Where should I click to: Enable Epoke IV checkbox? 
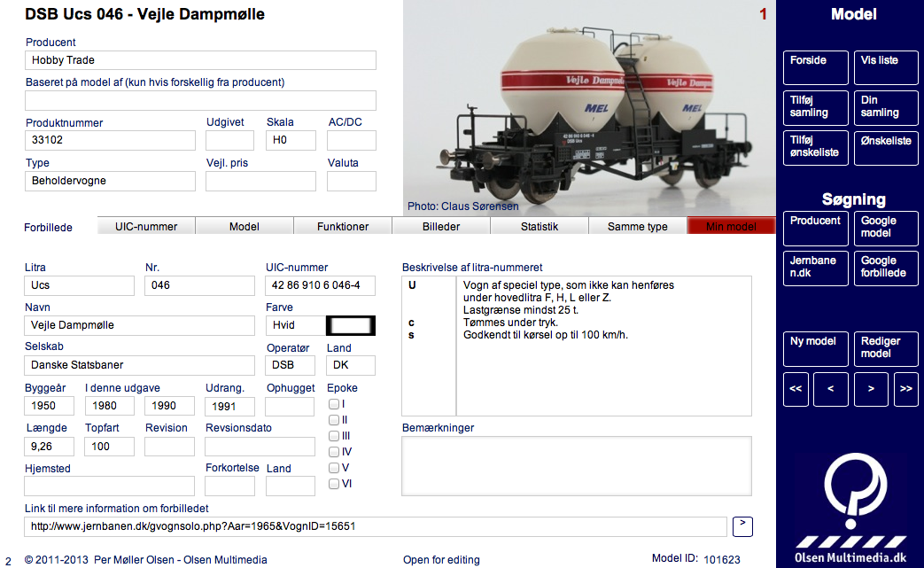pyautogui.click(x=334, y=452)
